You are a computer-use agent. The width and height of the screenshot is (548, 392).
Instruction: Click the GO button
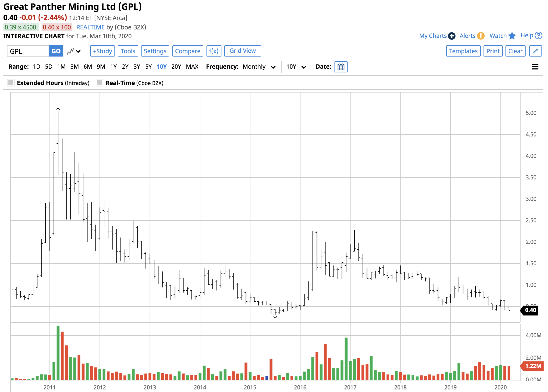[x=56, y=51]
